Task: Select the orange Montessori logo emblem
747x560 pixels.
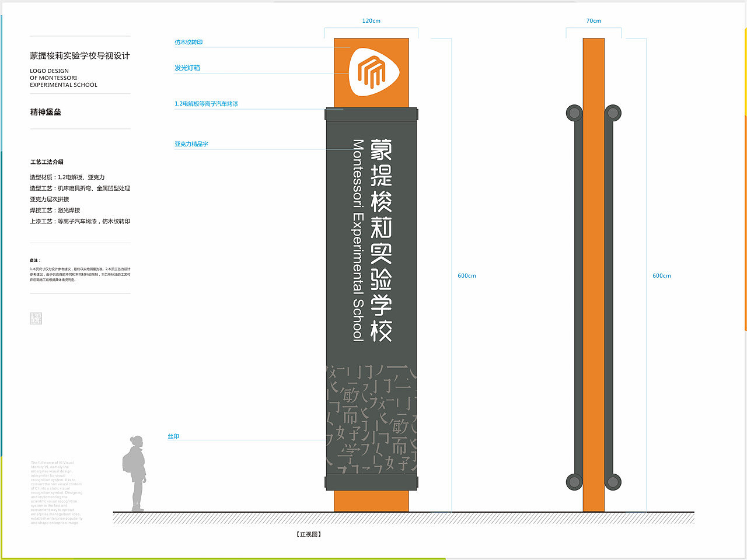Action: pos(371,70)
